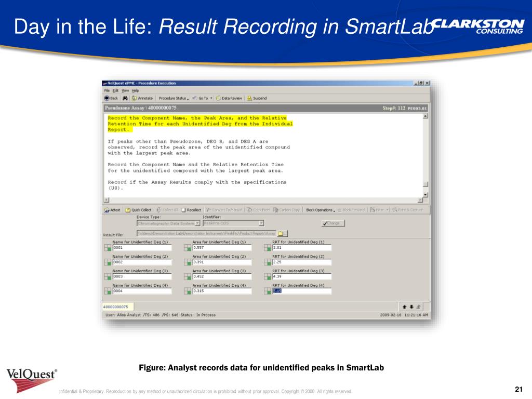Click the Name for Unidentified Deg (1) field
This screenshot has width=532, height=399.
point(142,248)
